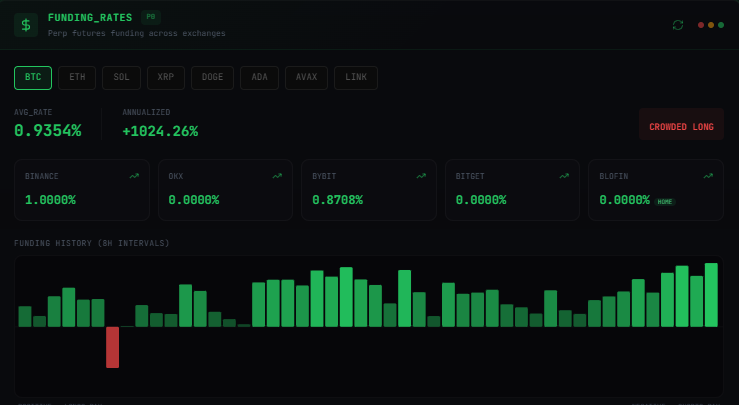This screenshot has width=739, height=405.
Task: Switch to the ETH tab
Action: pos(77,78)
